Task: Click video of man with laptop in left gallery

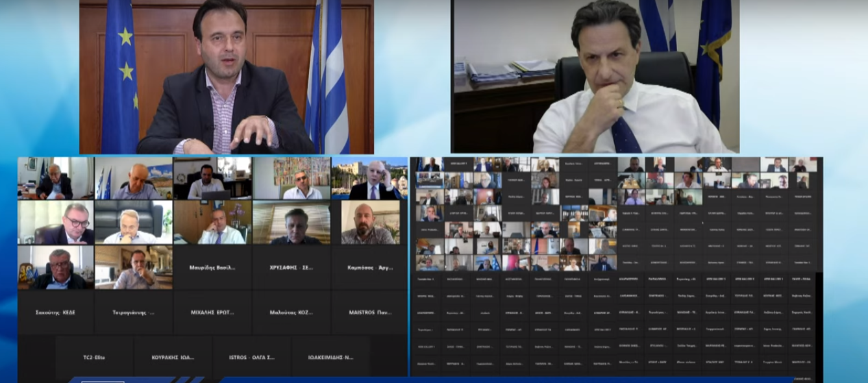Action: click(x=212, y=179)
